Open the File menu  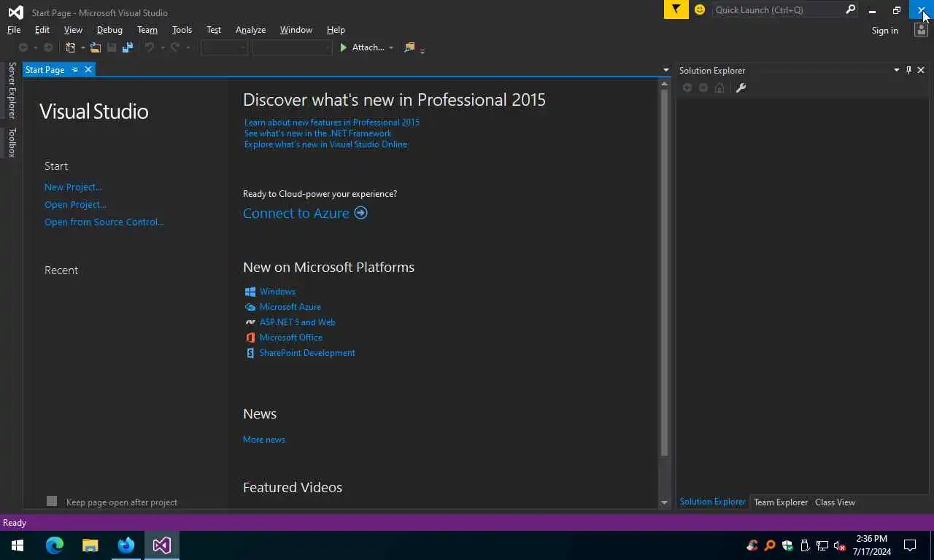[14, 30]
